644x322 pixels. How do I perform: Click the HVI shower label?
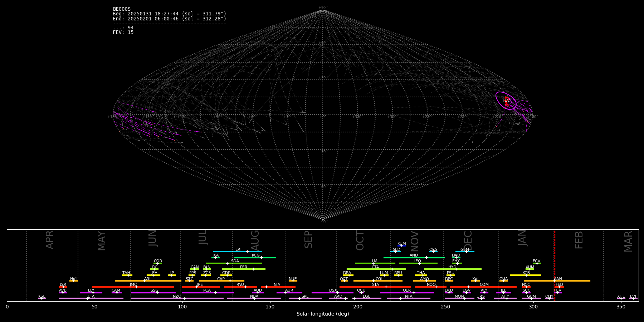point(73,279)
